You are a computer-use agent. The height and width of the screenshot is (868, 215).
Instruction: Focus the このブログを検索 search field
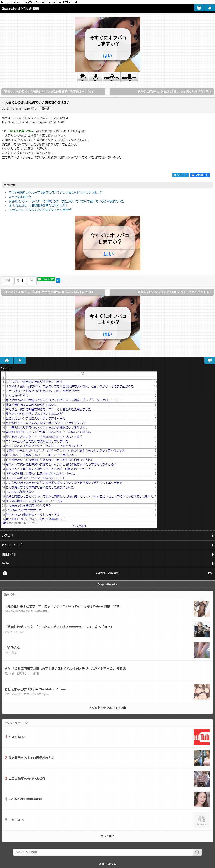(103, 852)
